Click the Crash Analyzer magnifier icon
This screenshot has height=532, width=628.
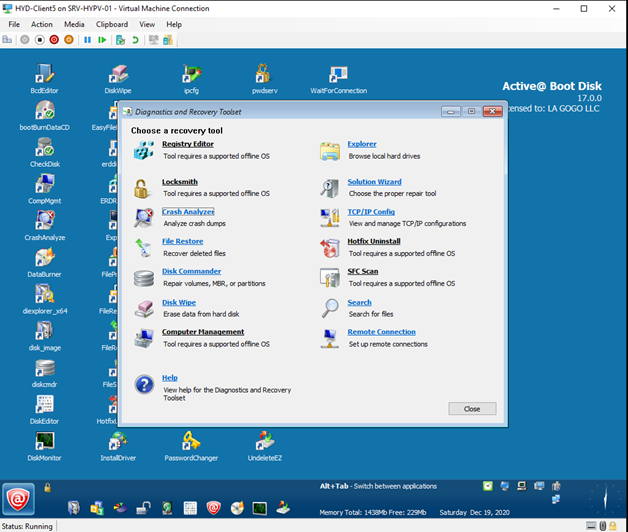click(x=144, y=218)
